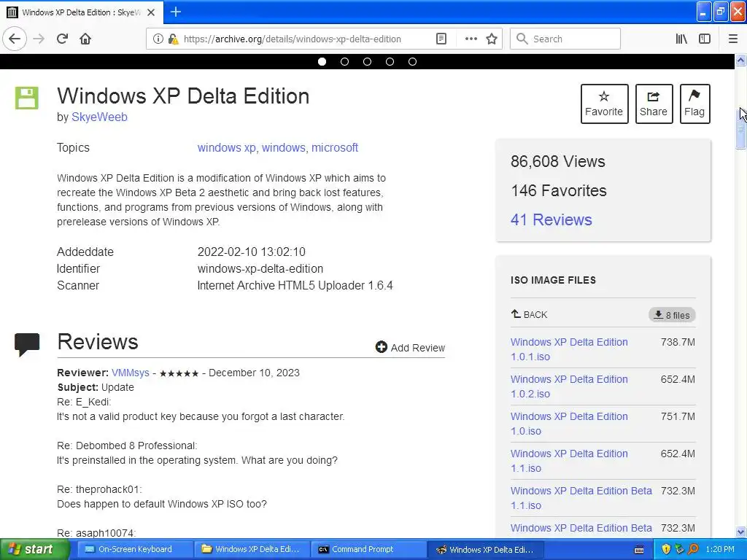
Task: Click the Addeddate value 2022-02-10 13:02:10
Action: (x=252, y=252)
